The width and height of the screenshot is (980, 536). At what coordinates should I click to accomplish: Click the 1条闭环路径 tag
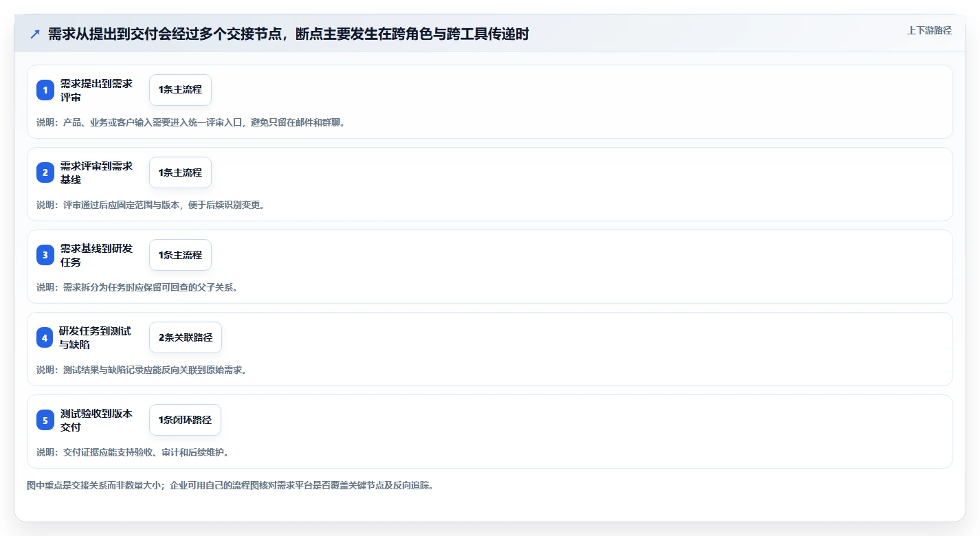[x=185, y=420]
